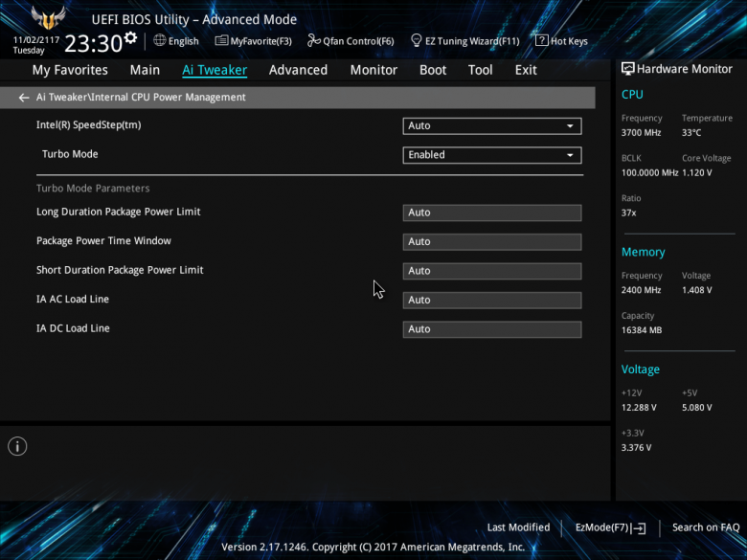Select the Exit tab

click(x=526, y=70)
